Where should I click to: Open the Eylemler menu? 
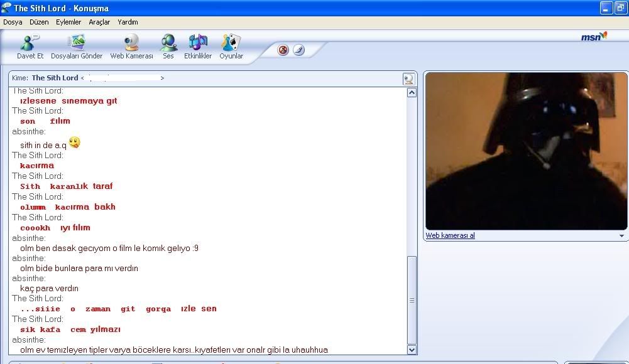(x=68, y=22)
